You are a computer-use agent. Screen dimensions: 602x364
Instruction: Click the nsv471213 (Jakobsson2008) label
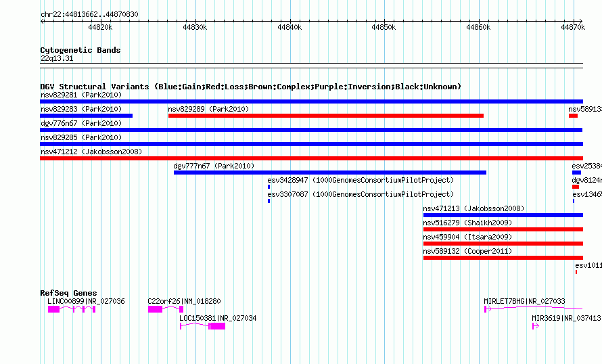(473, 208)
